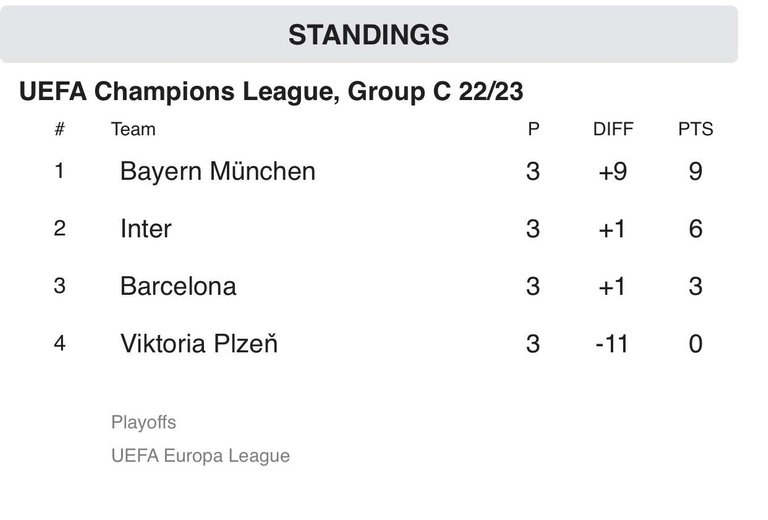Click the UEFA Europa League legend label
The image size is (768, 520).
pyautogui.click(x=200, y=455)
